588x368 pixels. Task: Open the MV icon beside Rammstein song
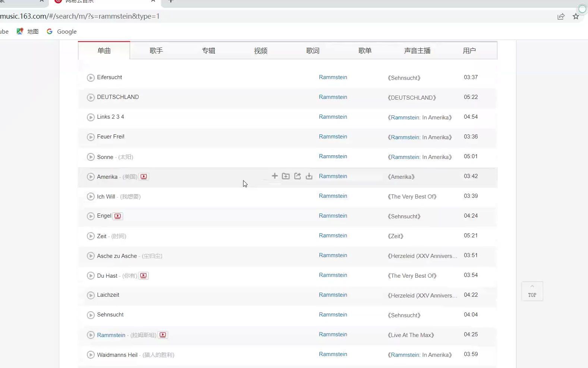click(163, 335)
